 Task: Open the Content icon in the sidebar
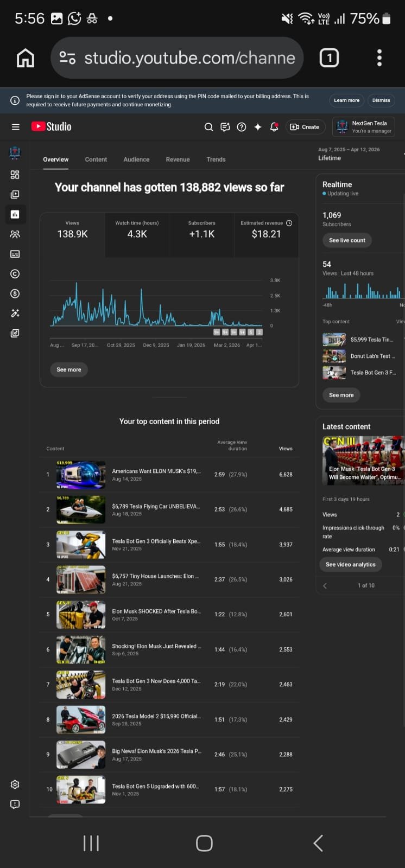click(x=15, y=194)
